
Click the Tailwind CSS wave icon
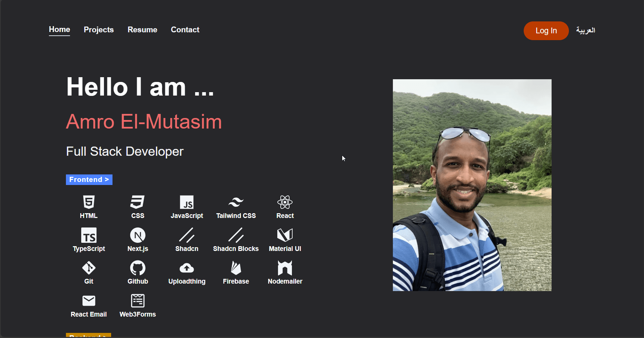point(236,202)
